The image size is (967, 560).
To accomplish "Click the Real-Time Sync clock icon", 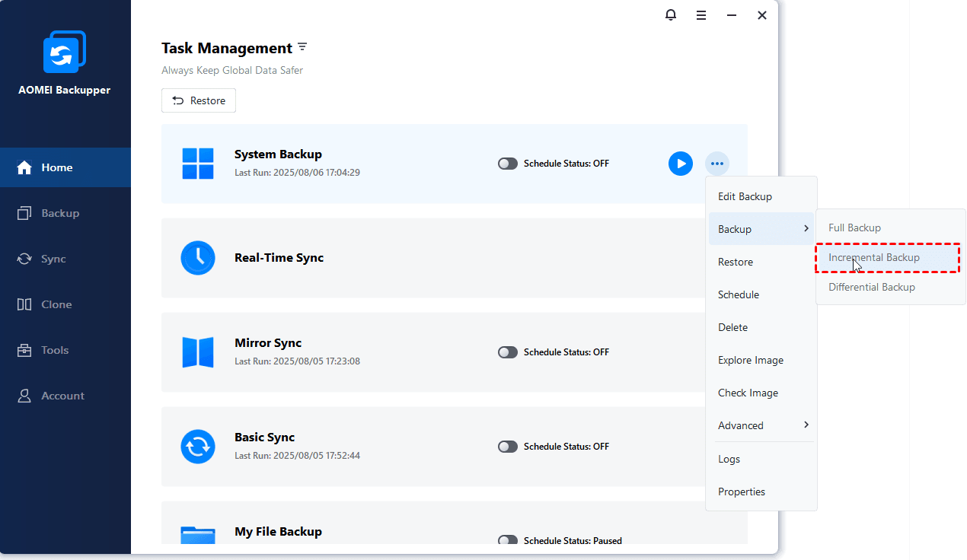I will pyautogui.click(x=198, y=258).
